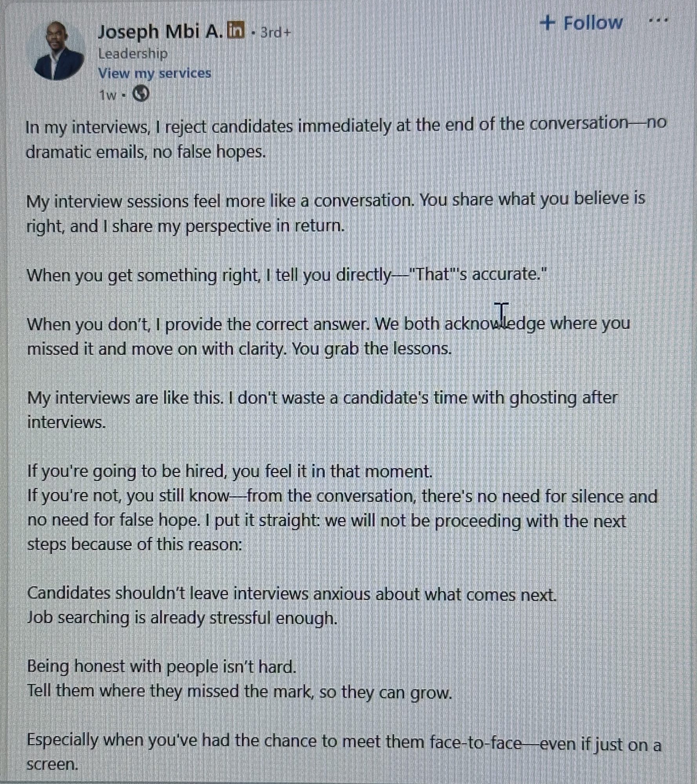Image resolution: width=697 pixels, height=784 pixels.
Task: Click the line "Candidates shouldn't leave interviews anxious"
Action: click(x=292, y=593)
